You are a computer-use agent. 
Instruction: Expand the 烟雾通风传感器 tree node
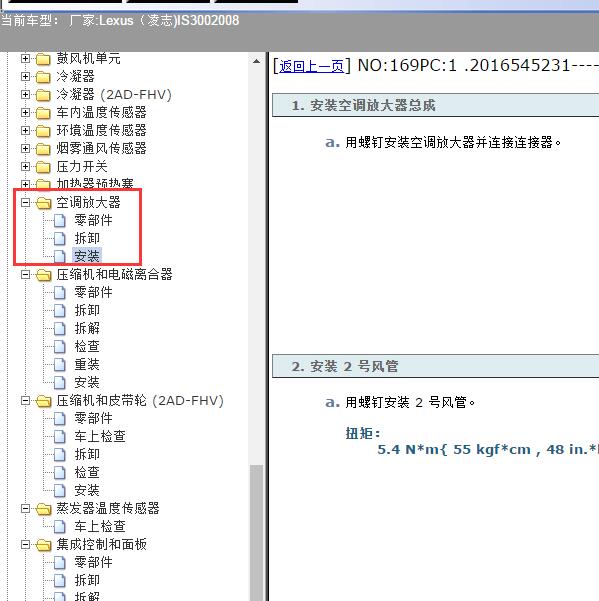click(25, 148)
